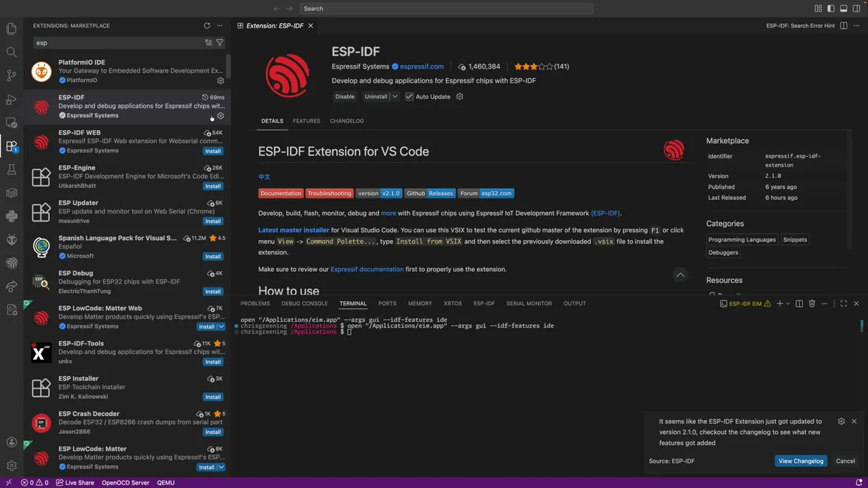Refresh the extensions marketplace list
The width and height of the screenshot is (868, 488).
(x=207, y=26)
